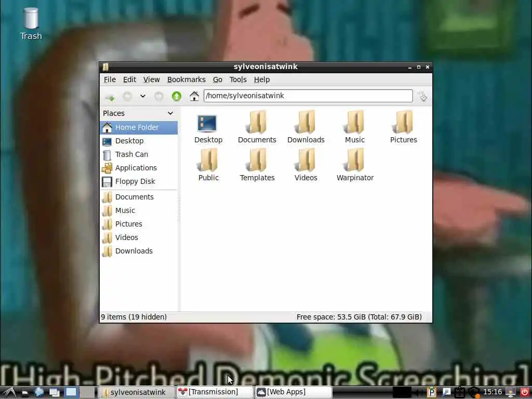Click the show desktop windows taskbar icon

click(55, 393)
